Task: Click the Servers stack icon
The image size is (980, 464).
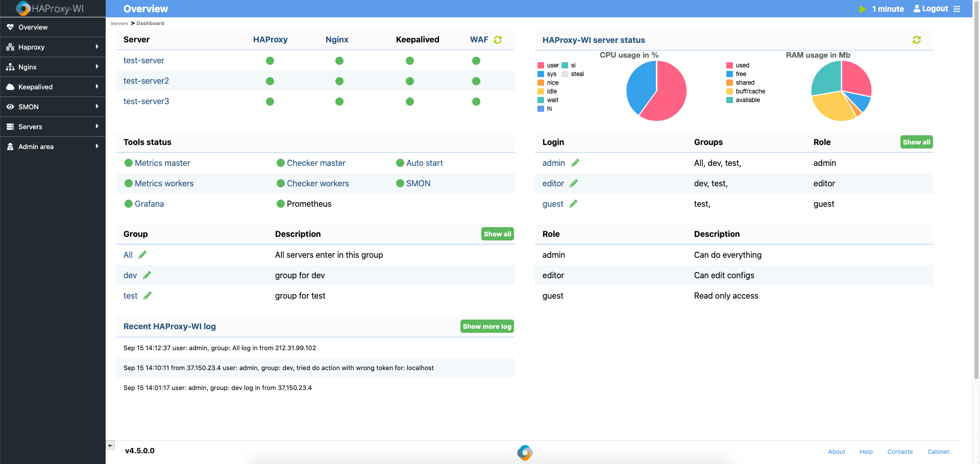Action: 10,127
